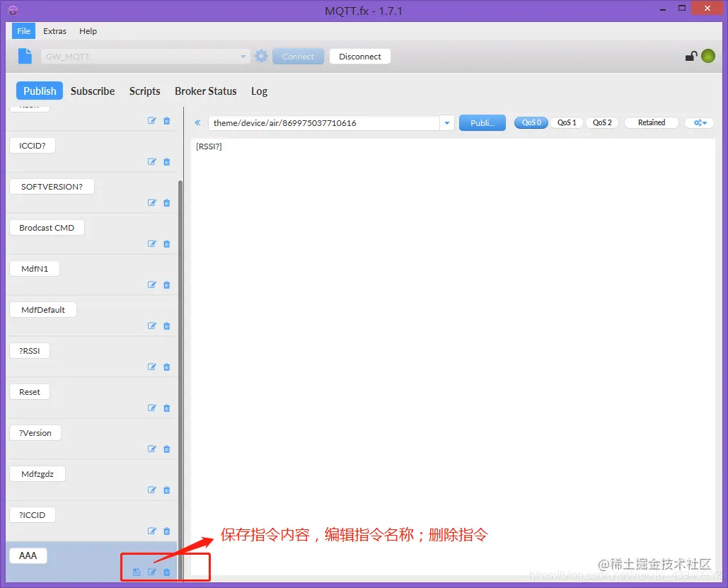Viewport: 728px width, 588px height.
Task: Delete the MdfN1 message
Action: (167, 284)
